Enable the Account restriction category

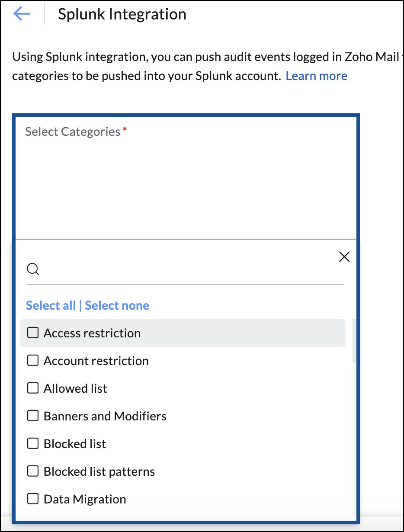[x=32, y=360]
